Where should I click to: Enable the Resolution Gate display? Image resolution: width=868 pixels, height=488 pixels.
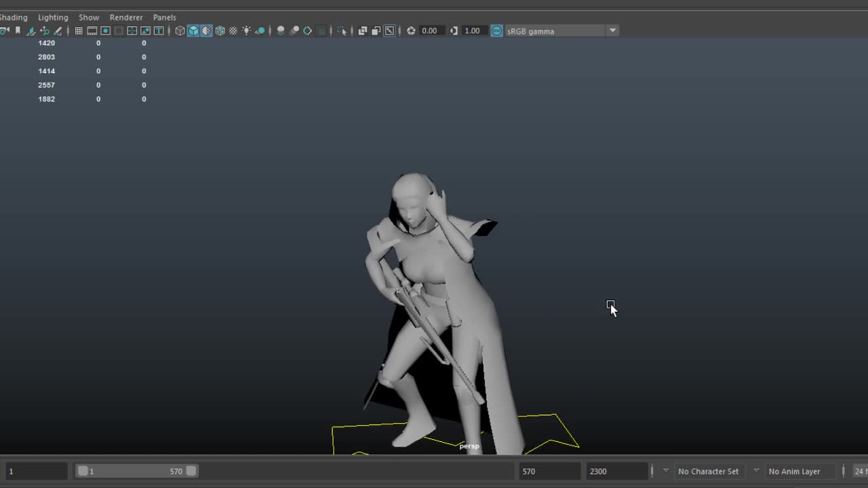click(105, 30)
